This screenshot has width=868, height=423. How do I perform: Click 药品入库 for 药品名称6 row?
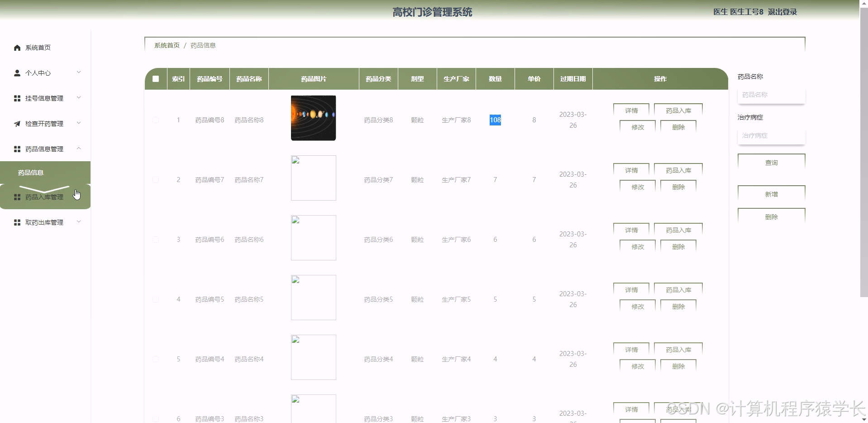click(678, 230)
